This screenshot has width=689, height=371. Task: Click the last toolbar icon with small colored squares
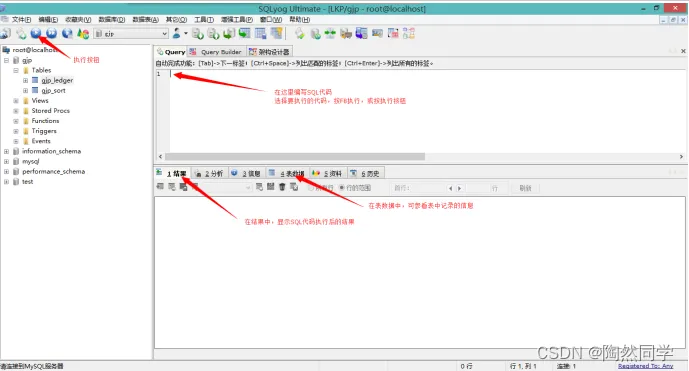[x=409, y=33]
